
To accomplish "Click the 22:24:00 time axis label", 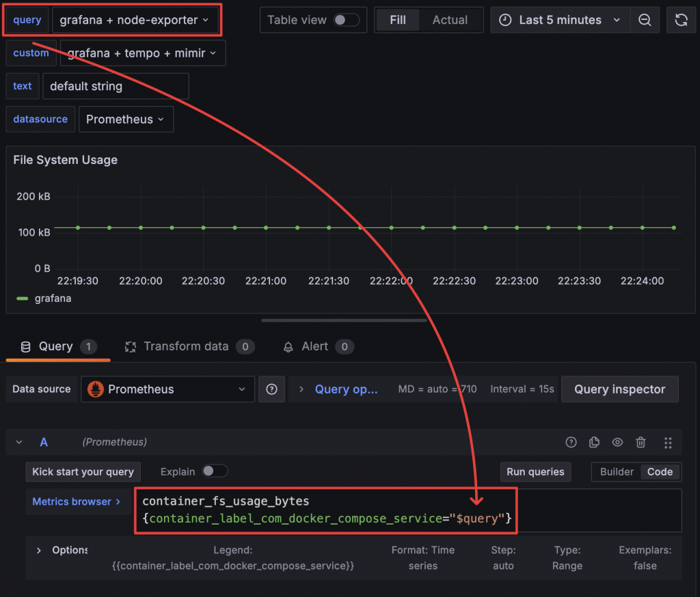I will (x=642, y=281).
